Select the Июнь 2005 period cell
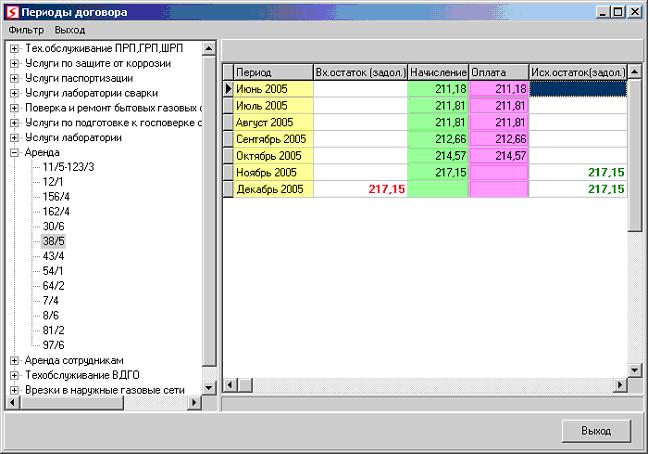The height and width of the screenshot is (454, 650). (273, 89)
